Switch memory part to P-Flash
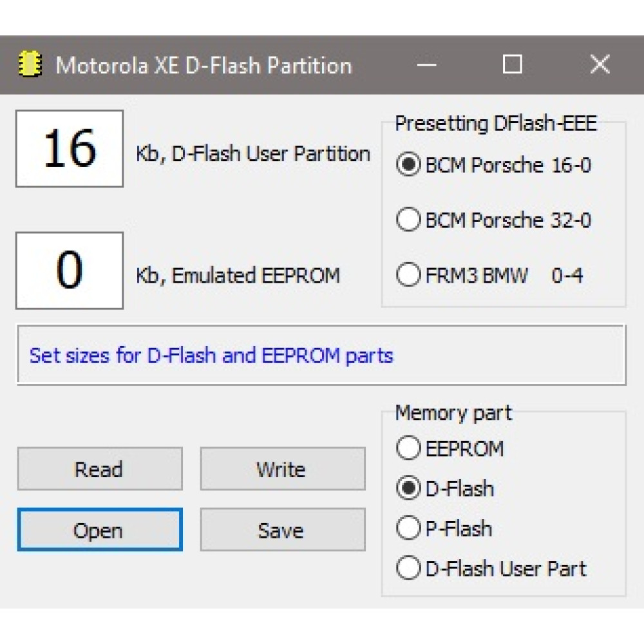 click(x=444, y=528)
